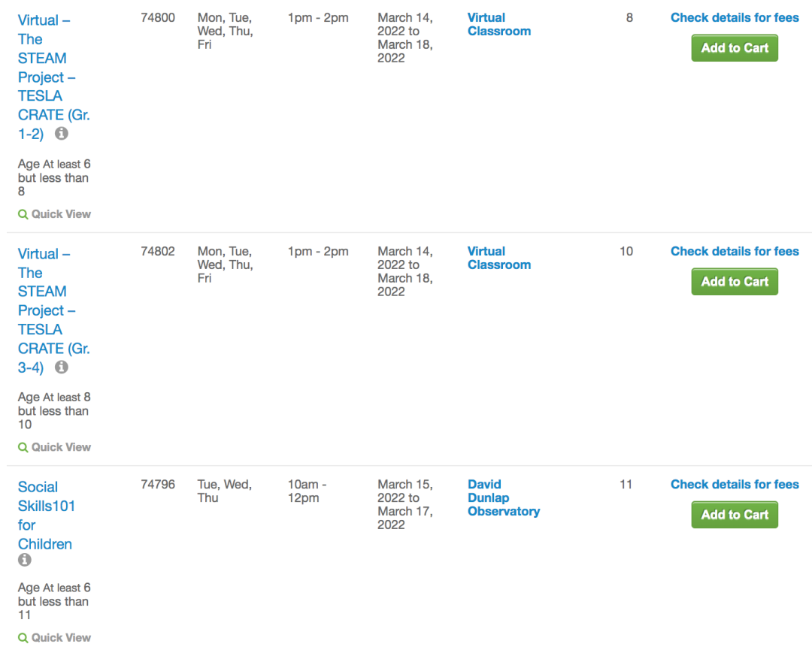Check details for fees for Social Skills101

point(735,485)
